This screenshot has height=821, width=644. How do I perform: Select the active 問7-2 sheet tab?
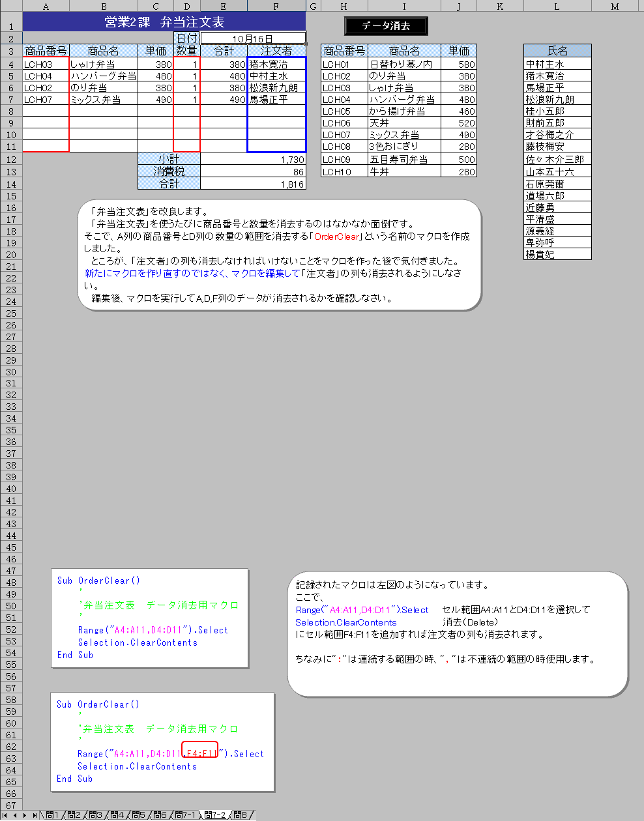[x=215, y=815]
